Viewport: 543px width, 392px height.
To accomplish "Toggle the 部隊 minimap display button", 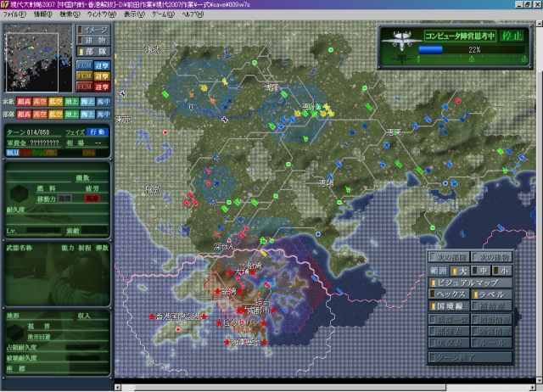I will tap(93, 51).
